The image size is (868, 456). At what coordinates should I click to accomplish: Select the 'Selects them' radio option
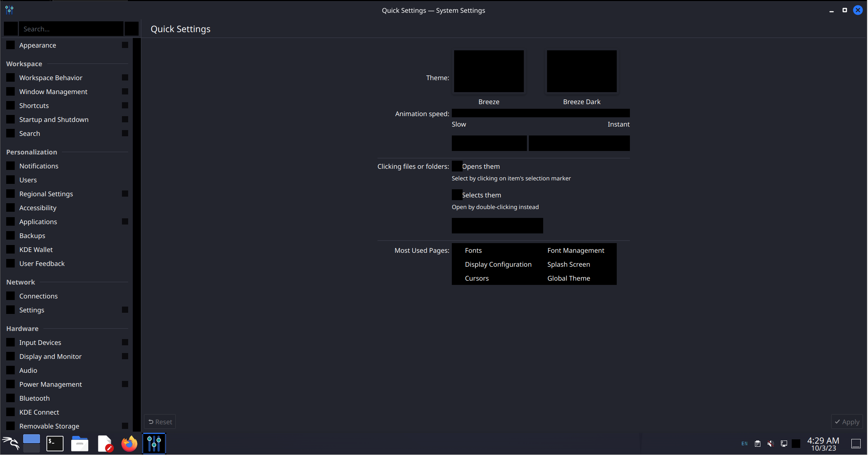tap(457, 195)
